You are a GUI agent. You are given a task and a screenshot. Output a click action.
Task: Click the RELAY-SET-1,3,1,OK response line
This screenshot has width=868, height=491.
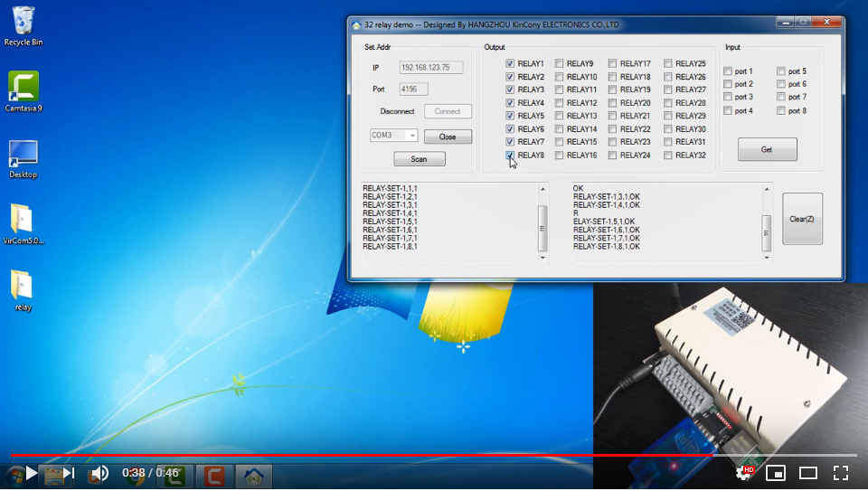coord(607,196)
